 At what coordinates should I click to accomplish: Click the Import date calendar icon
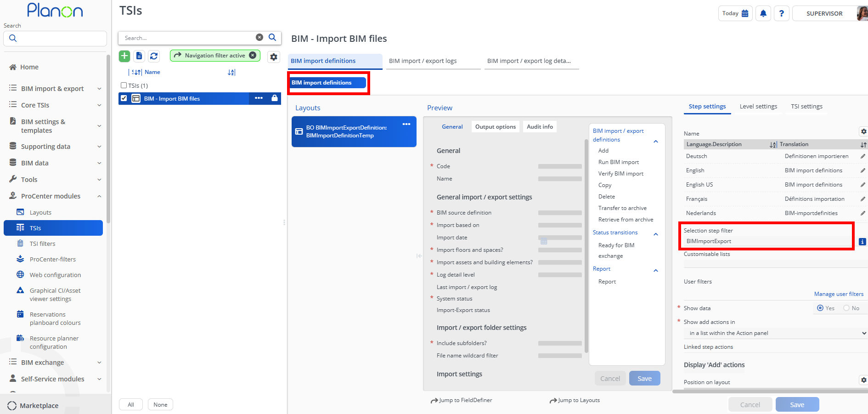(544, 241)
